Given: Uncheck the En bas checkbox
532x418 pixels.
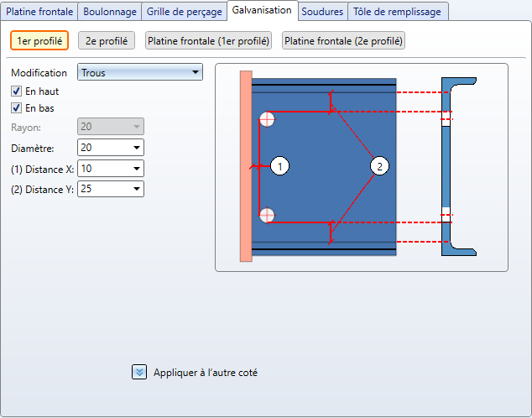Looking at the screenshot, I should pyautogui.click(x=16, y=108).
